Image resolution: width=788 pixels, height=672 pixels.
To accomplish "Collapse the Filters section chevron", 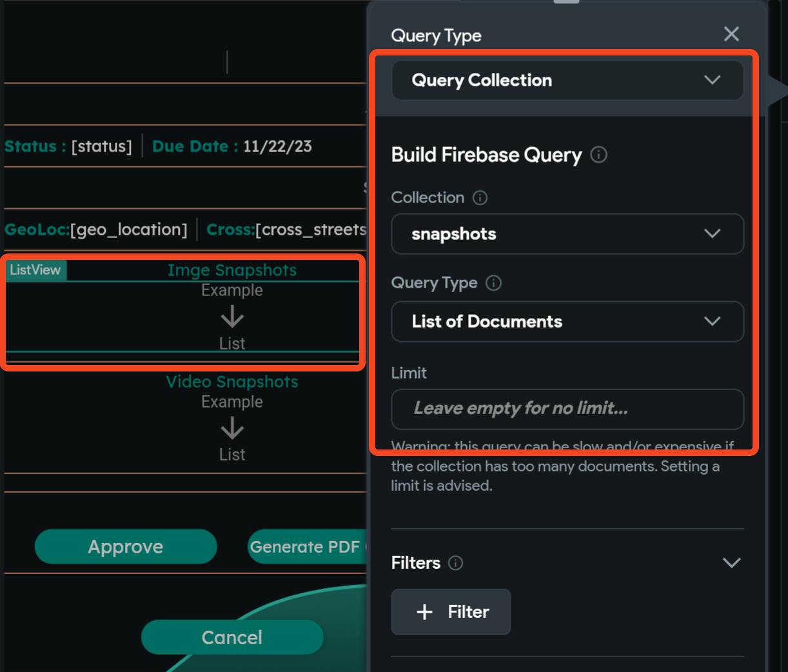I will 731,563.
